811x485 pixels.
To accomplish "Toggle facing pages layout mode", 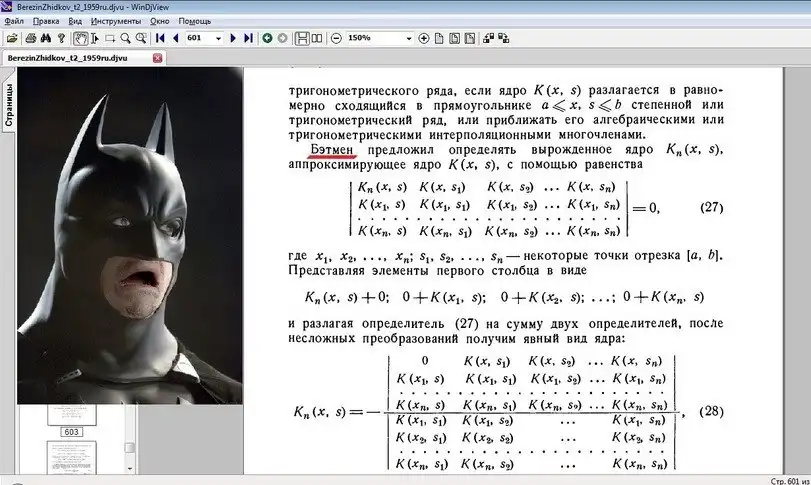I will [316, 38].
